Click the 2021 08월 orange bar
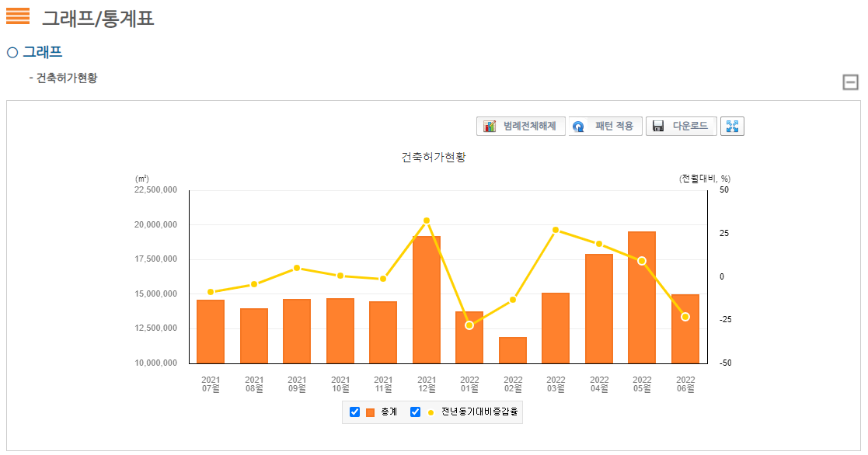Screen dimensions: 868x455 coord(254,335)
